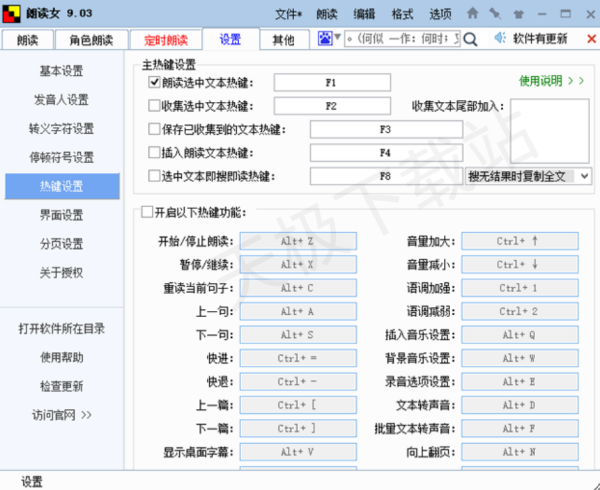This screenshot has width=600, height=490.
Task: Dismiss the update notice with red X
Action: pyautogui.click(x=591, y=38)
